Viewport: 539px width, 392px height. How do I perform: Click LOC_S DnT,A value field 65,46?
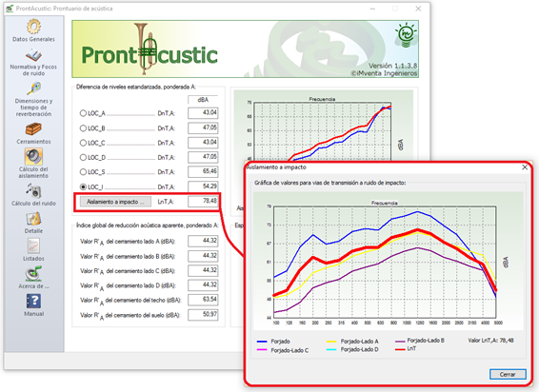click(203, 171)
